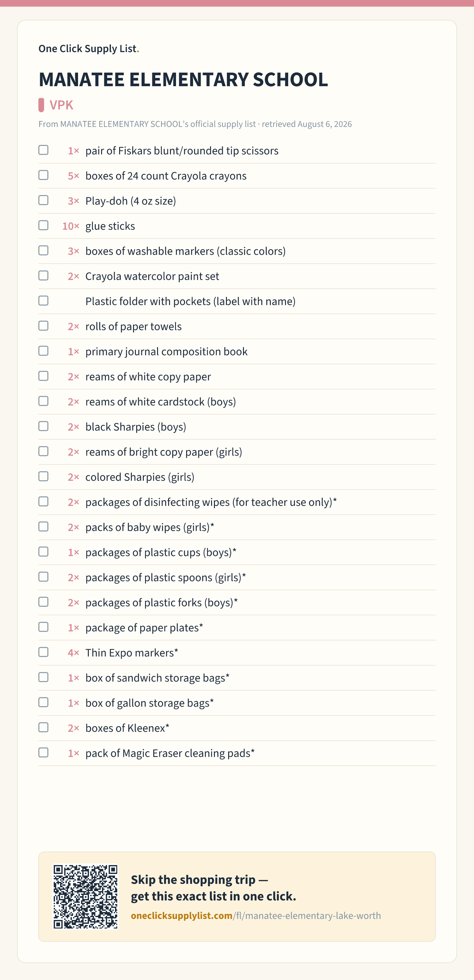Image resolution: width=474 pixels, height=980 pixels.
Task: Click the One Click Supply List logo
Action: pyautogui.click(x=89, y=49)
